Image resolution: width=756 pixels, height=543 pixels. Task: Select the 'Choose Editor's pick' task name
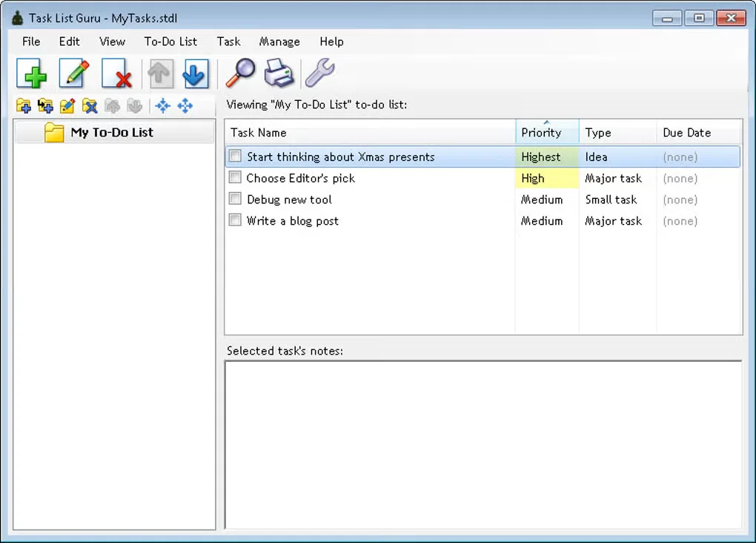301,178
